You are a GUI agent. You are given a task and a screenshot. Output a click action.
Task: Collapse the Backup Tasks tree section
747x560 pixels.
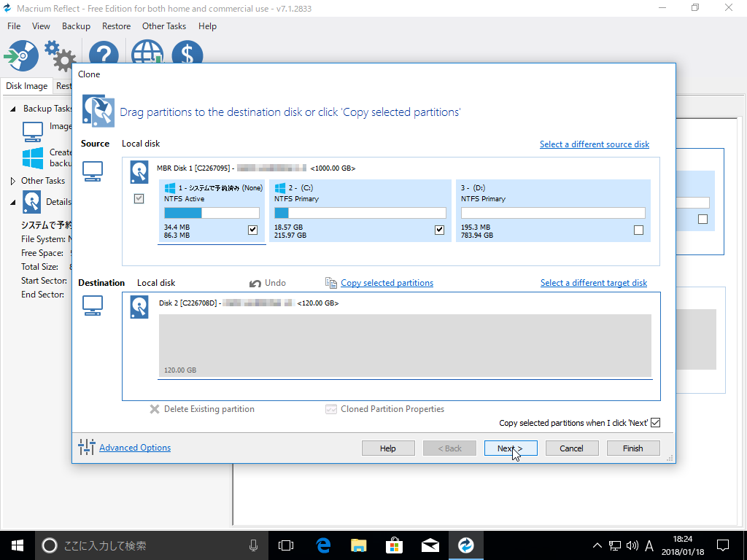coord(13,109)
